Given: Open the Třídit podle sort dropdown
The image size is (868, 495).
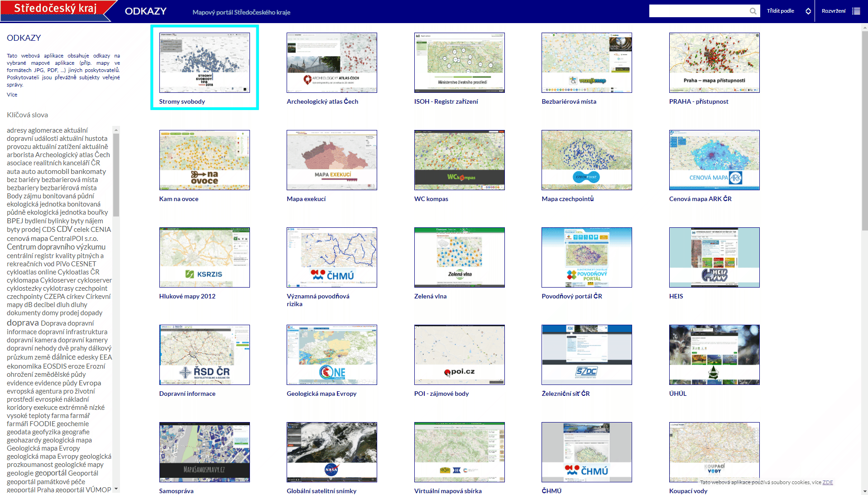Looking at the screenshot, I should 789,11.
